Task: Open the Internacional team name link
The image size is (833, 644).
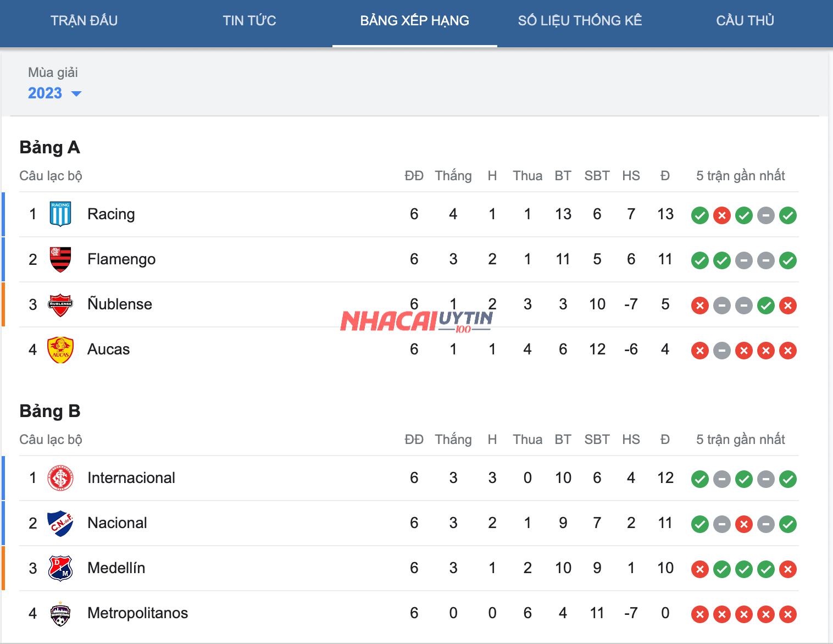Action: tap(131, 478)
